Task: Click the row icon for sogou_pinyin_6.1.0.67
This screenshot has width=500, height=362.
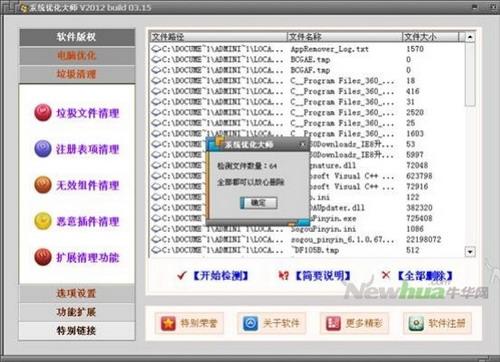Action: pos(156,239)
